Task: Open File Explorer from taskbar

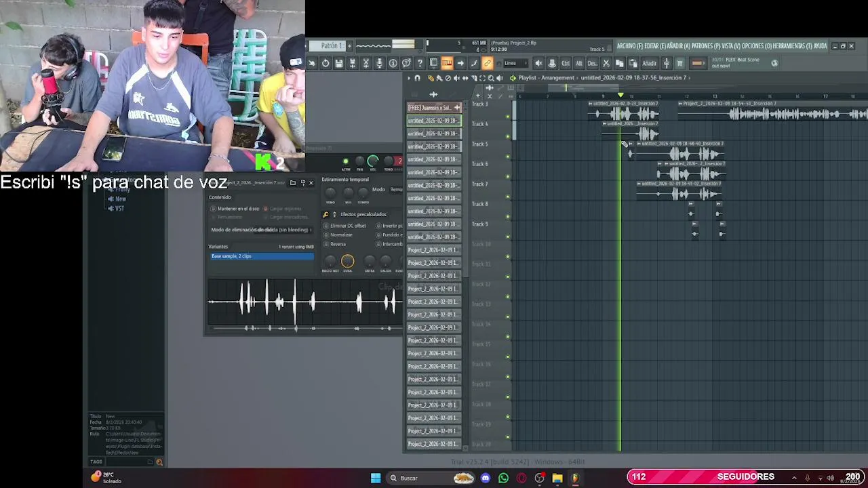Action: coord(557,478)
